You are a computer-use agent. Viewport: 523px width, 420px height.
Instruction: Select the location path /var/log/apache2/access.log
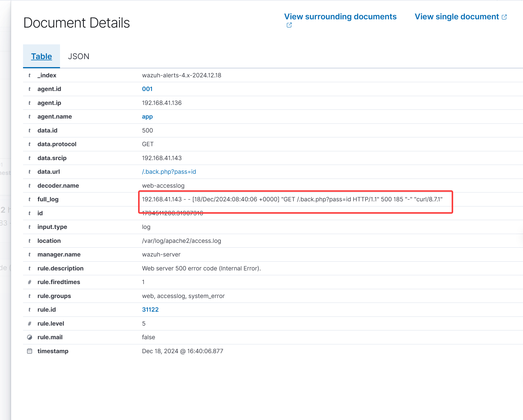pos(181,241)
